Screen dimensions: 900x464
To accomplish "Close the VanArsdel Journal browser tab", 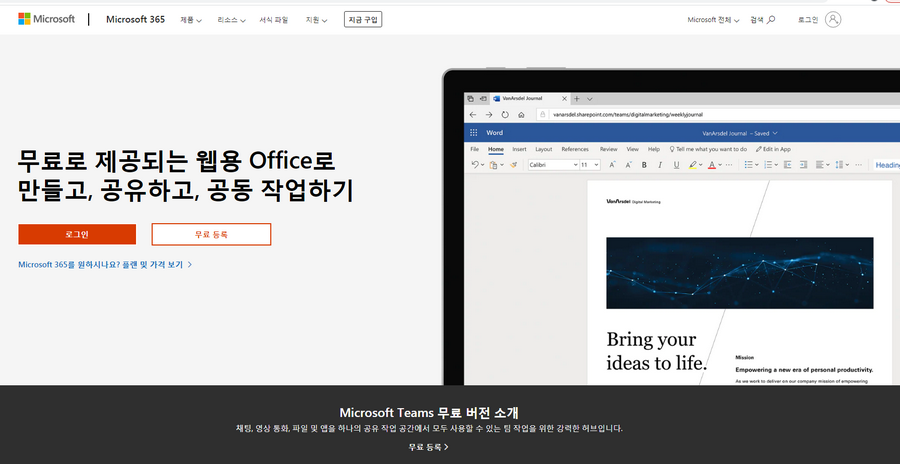I will tap(564, 99).
